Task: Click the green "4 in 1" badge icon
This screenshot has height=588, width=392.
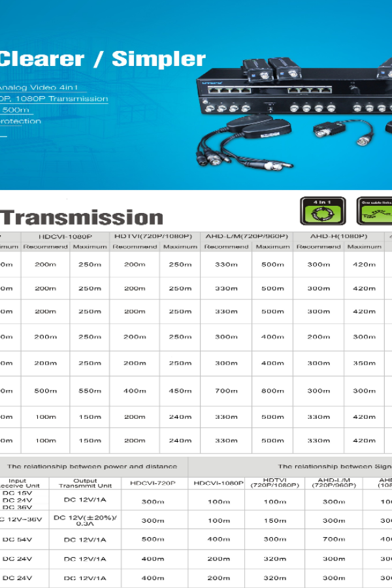Action: [x=323, y=211]
